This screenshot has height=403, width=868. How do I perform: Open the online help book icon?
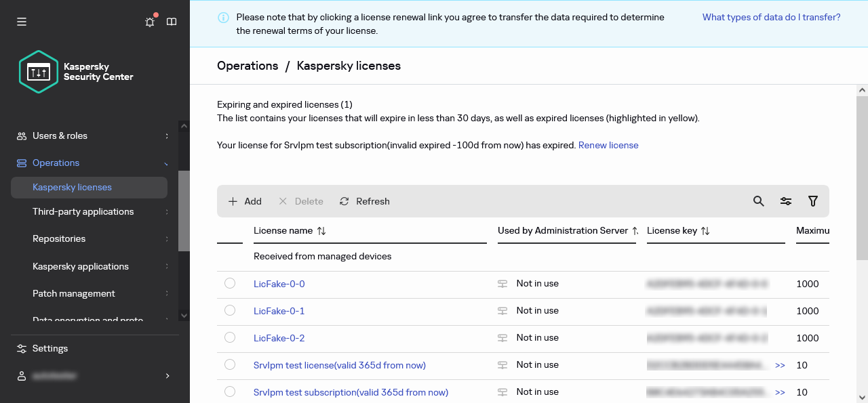coord(172,22)
